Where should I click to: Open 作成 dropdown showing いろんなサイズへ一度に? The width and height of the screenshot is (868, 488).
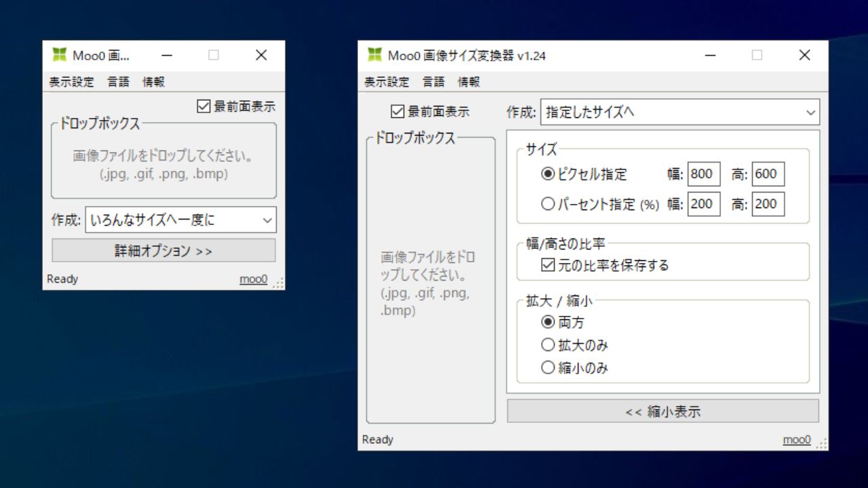pos(181,220)
